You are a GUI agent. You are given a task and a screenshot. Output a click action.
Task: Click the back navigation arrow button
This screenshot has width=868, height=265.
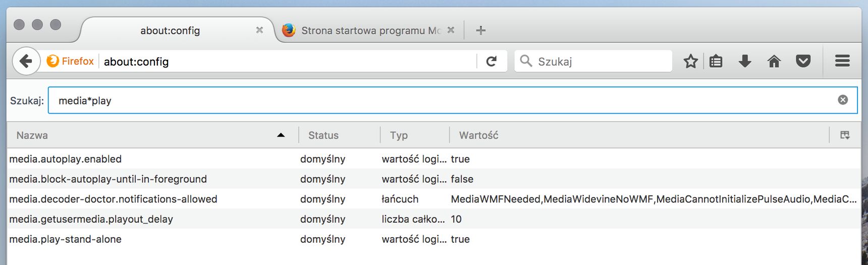coord(26,61)
